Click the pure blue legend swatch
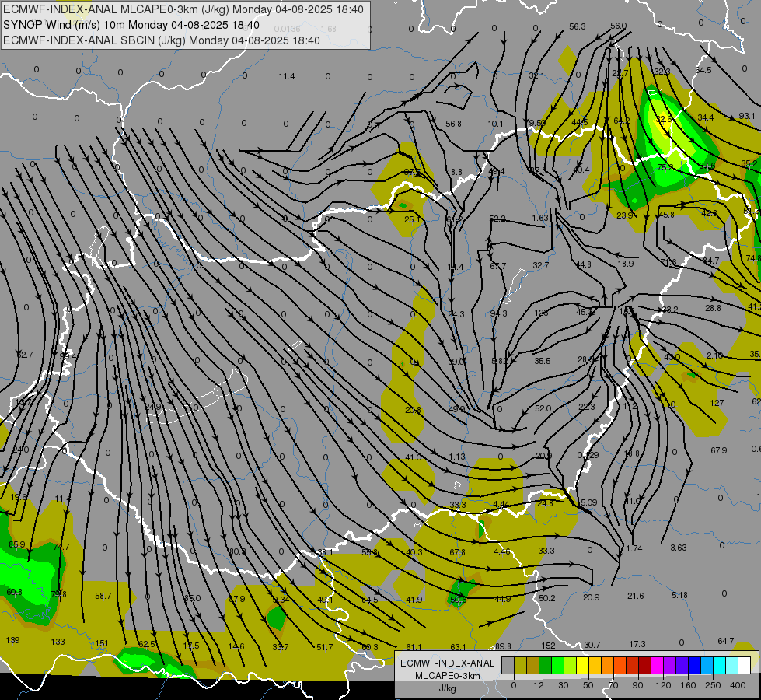Image resolution: width=761 pixels, height=700 pixels. [x=694, y=665]
